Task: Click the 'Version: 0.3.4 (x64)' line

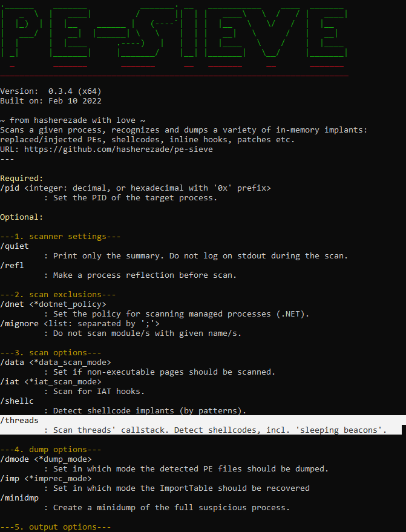Action: tap(51, 91)
